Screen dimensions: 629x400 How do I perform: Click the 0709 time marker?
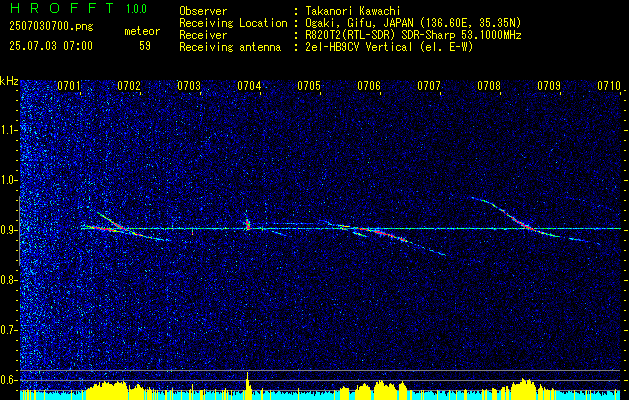[549, 85]
